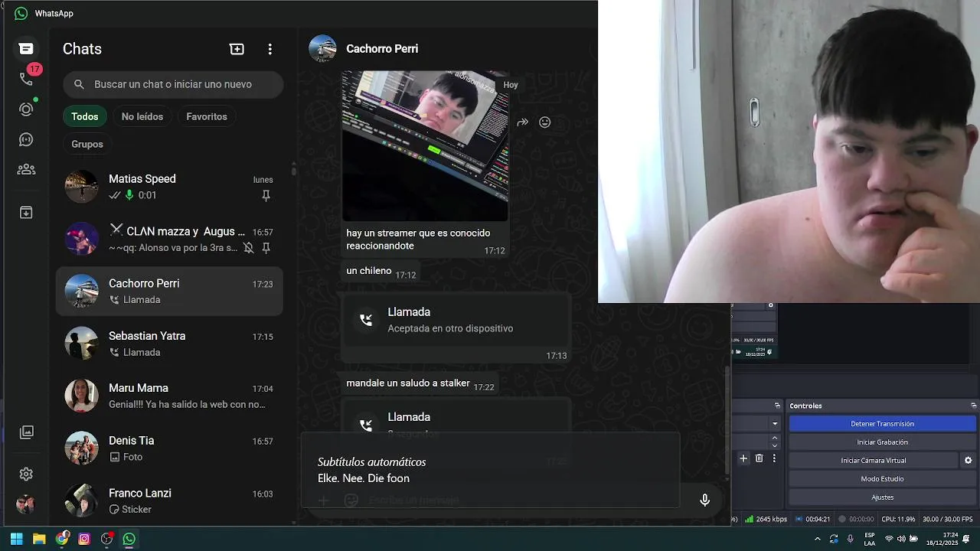The height and width of the screenshot is (551, 980).
Task: Show hidden system tray icons
Action: pos(817,539)
